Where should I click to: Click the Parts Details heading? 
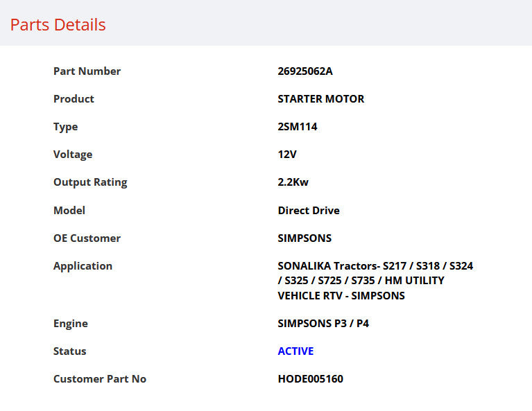pyautogui.click(x=58, y=25)
